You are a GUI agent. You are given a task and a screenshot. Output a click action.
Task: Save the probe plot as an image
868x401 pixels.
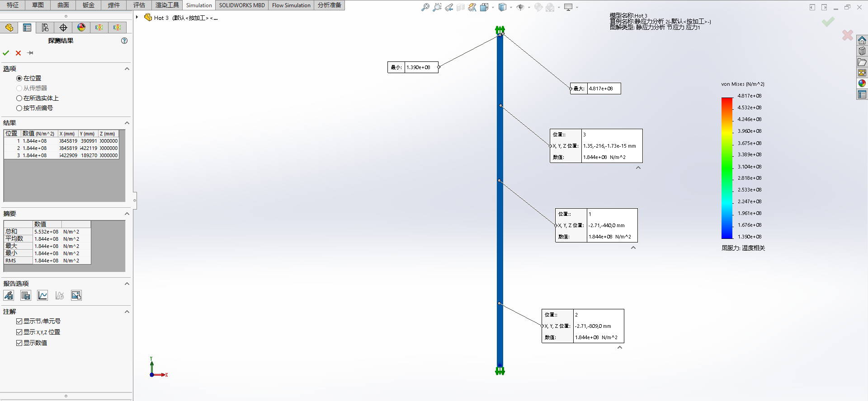click(76, 295)
